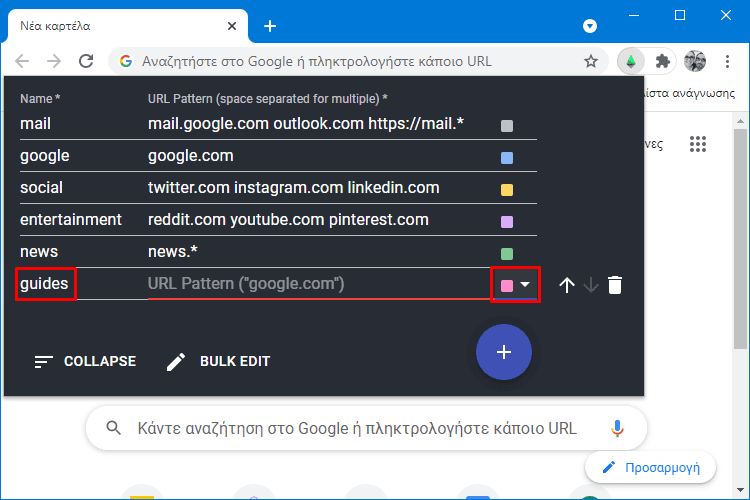This screenshot has width=750, height=500.
Task: Move the guides rule down
Action: 591,285
